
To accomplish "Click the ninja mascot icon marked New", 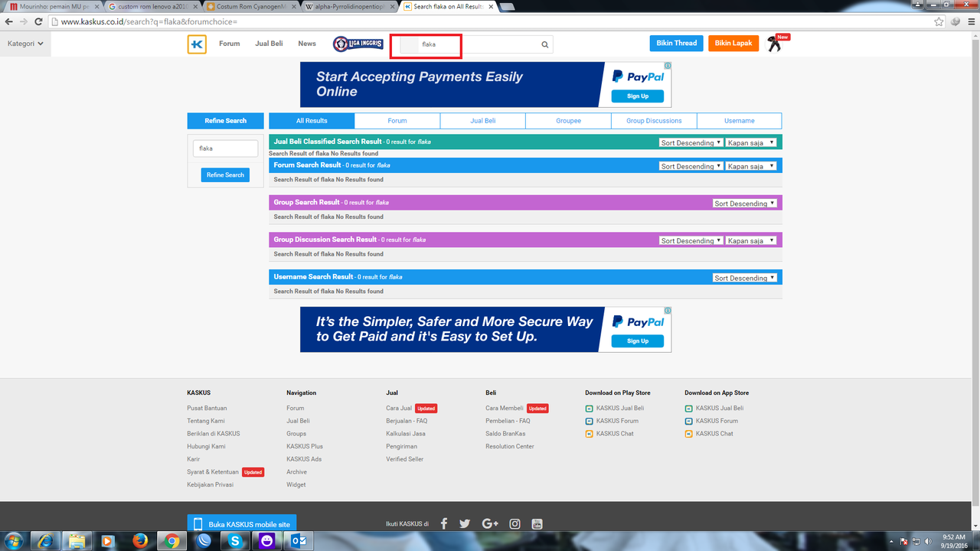I will click(776, 44).
